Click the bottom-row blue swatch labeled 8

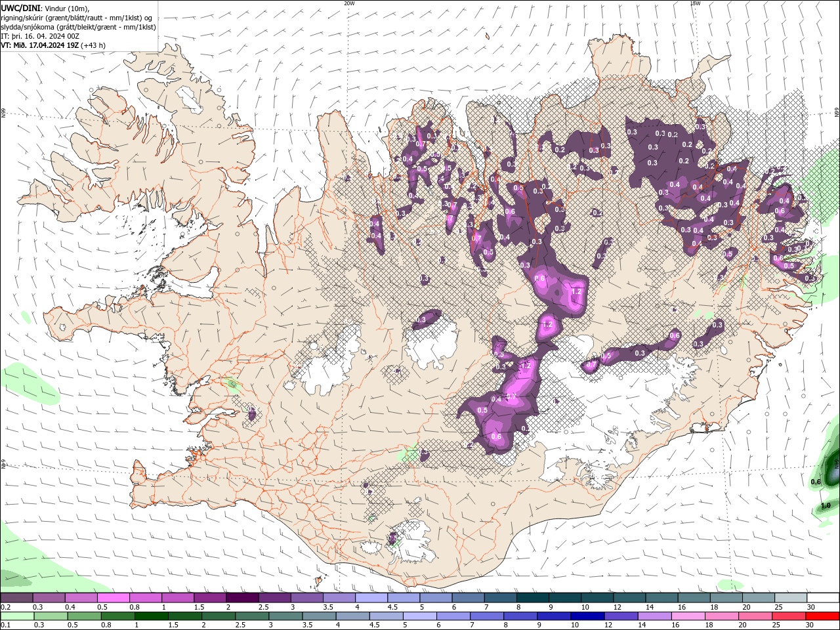[x=520, y=616]
